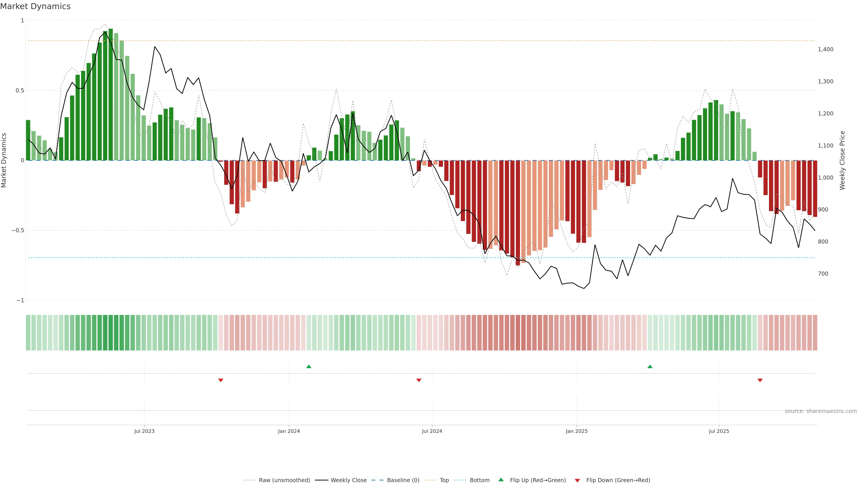
Task: Toggle the Weekly Close legend entry
Action: click(348, 480)
